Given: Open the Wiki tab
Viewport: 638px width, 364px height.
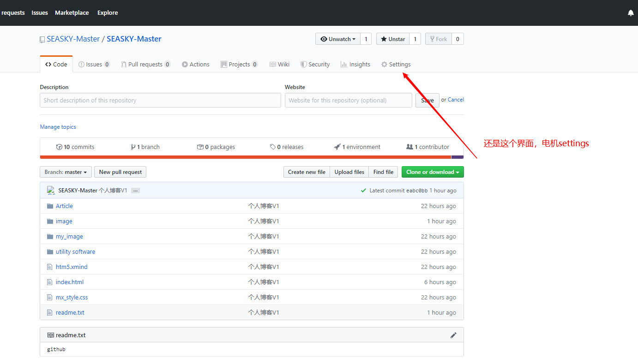Looking at the screenshot, I should [x=280, y=65].
